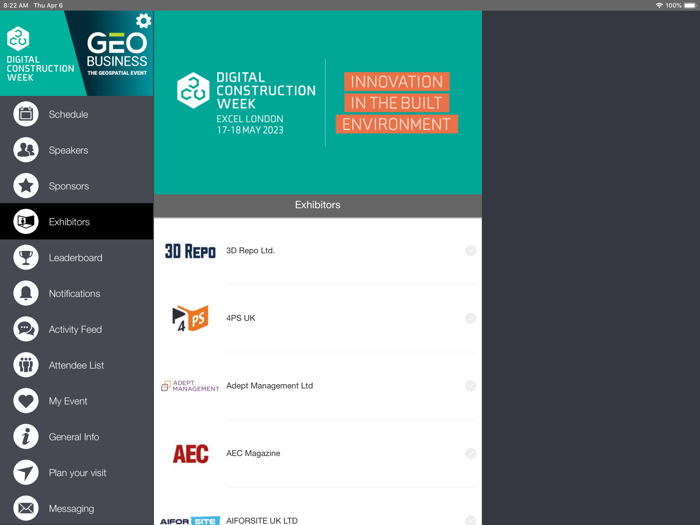The height and width of the screenshot is (525, 700).
Task: Click the Activity Feed chat bubbles icon
Action: pos(26,329)
